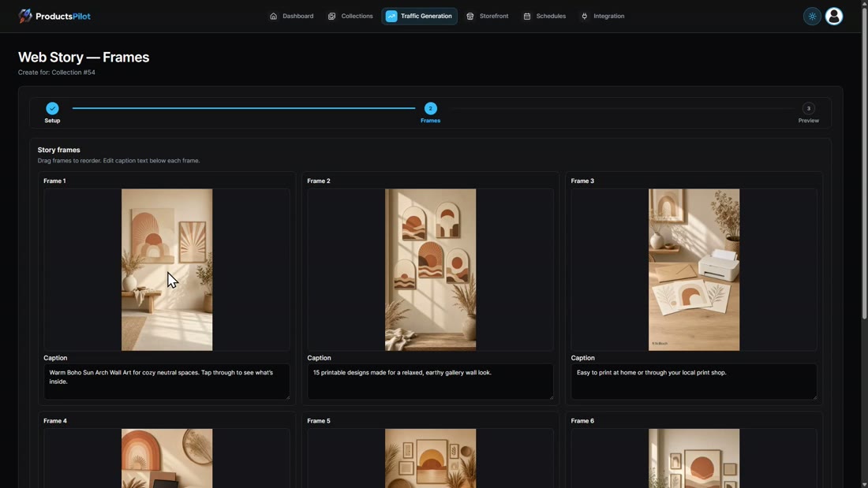
Task: Toggle the light/dark theme sun button
Action: click(x=812, y=16)
